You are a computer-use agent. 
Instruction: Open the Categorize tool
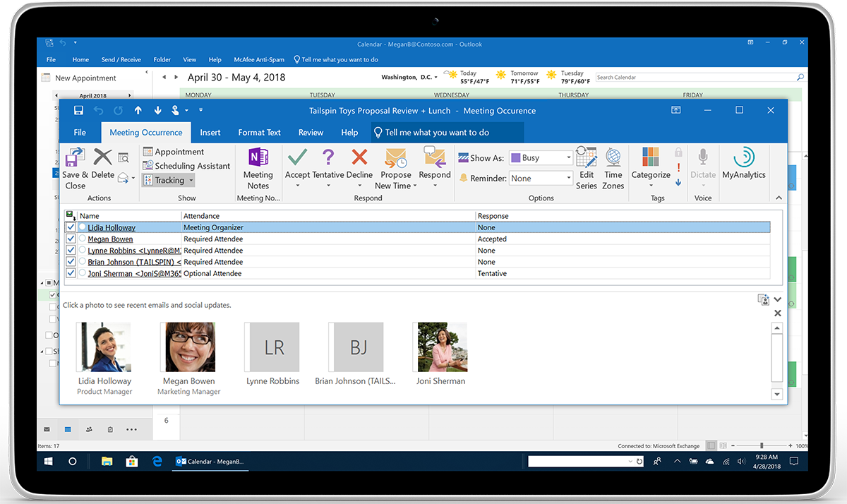650,163
